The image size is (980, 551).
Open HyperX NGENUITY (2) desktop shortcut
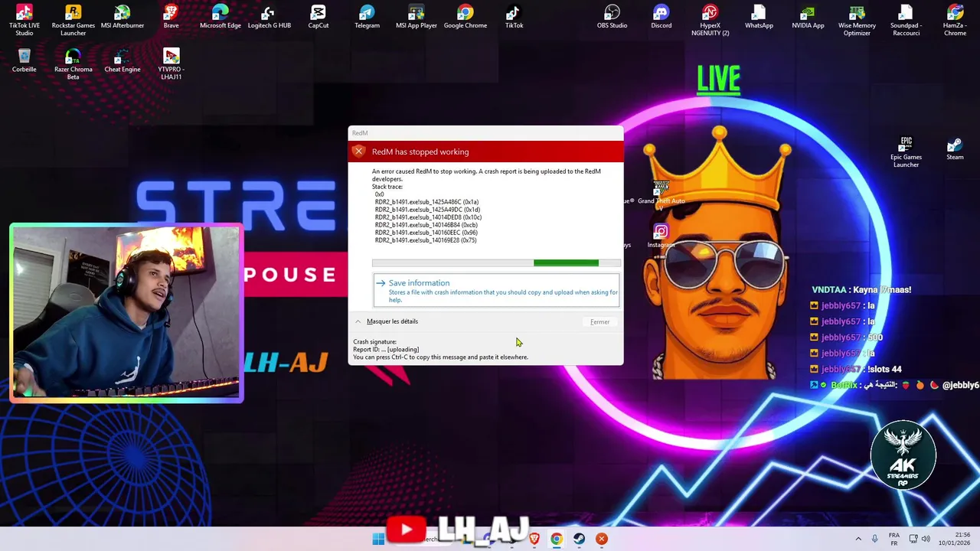[710, 20]
